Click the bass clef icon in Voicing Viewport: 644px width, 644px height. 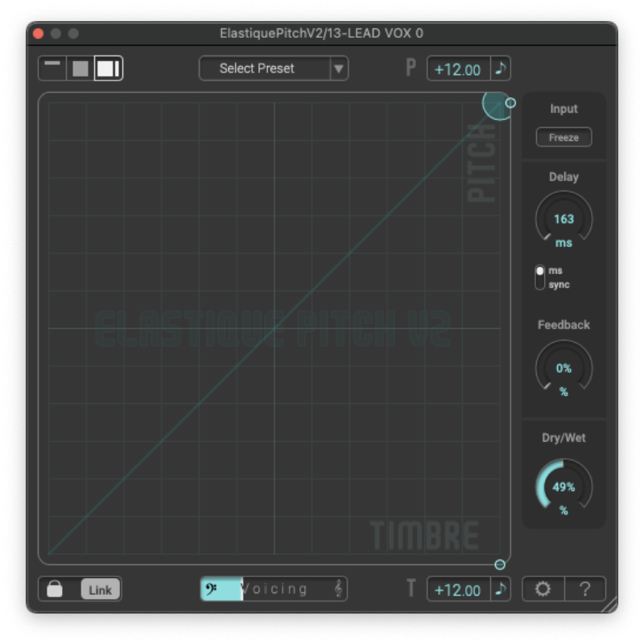(x=212, y=589)
